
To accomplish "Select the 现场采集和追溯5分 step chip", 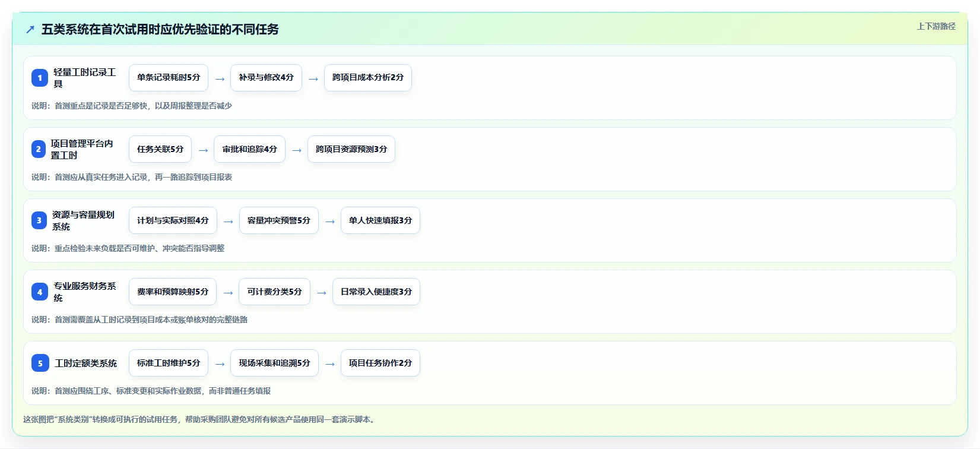I will (x=275, y=363).
